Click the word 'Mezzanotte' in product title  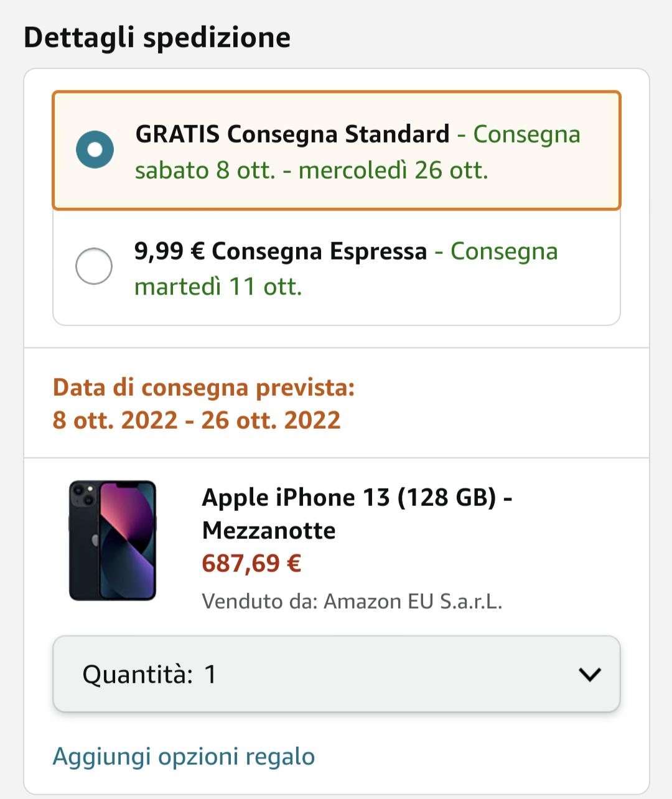pos(269,531)
